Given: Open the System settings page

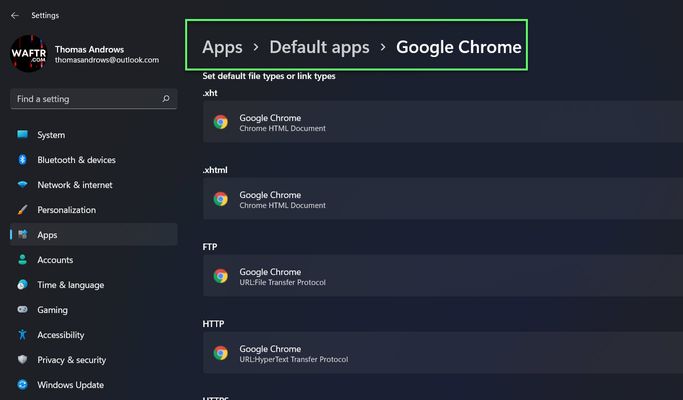Looking at the screenshot, I should click(x=94, y=135).
